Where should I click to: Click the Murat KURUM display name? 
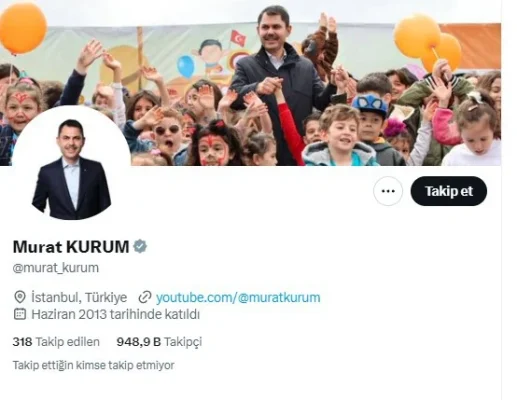71,247
